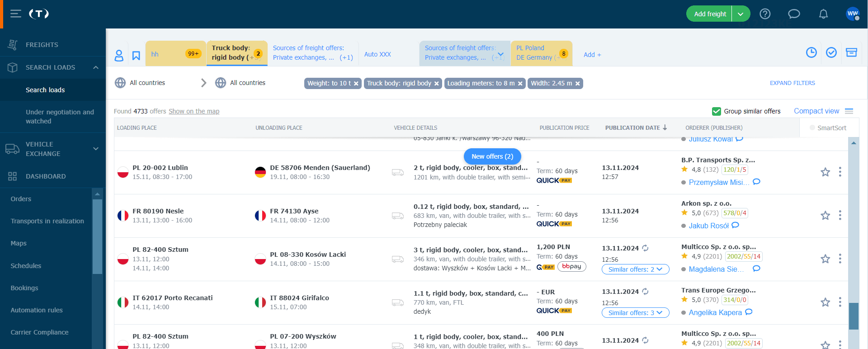Open the WW user avatar

tap(853, 14)
